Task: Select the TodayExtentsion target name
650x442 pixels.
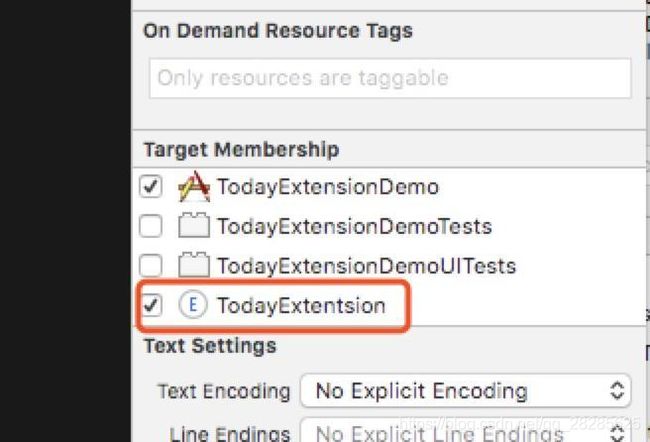Action: (301, 306)
